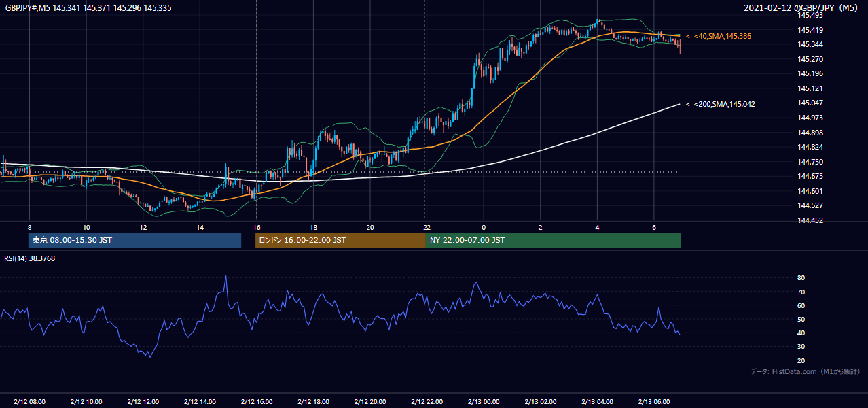This screenshot has height=408, width=868.
Task: Click the 2/13 02:00 date label
Action: click(540, 402)
